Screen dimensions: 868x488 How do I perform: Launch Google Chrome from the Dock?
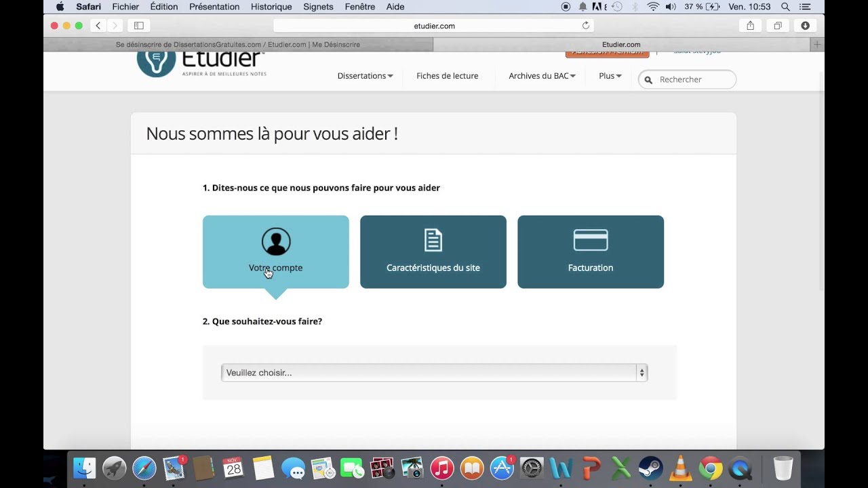coord(711,468)
